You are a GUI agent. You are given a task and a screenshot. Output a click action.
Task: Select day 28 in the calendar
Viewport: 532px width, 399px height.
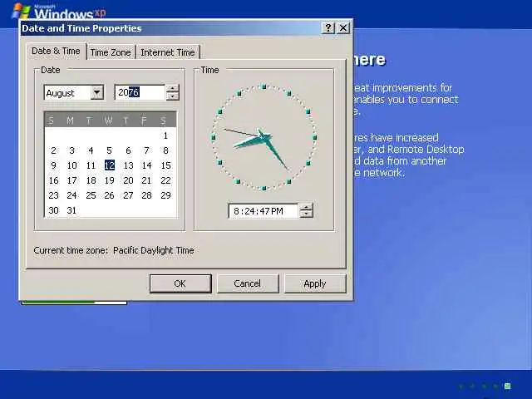146,195
